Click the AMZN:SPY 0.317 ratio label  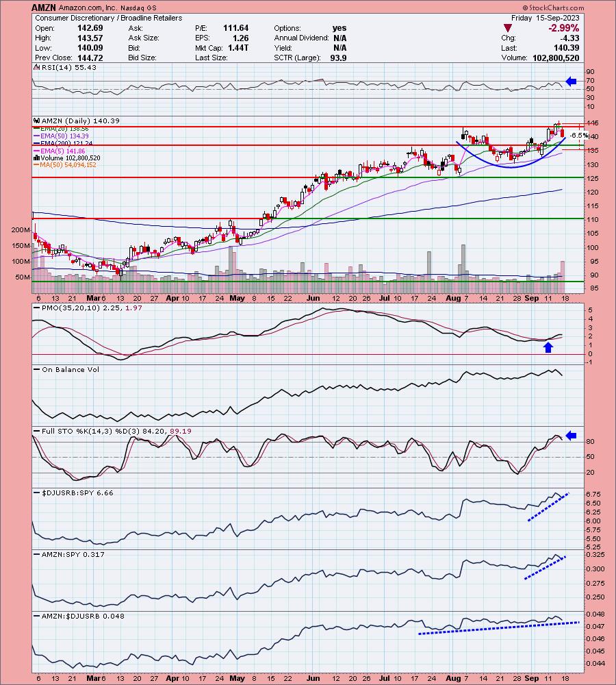[73, 554]
